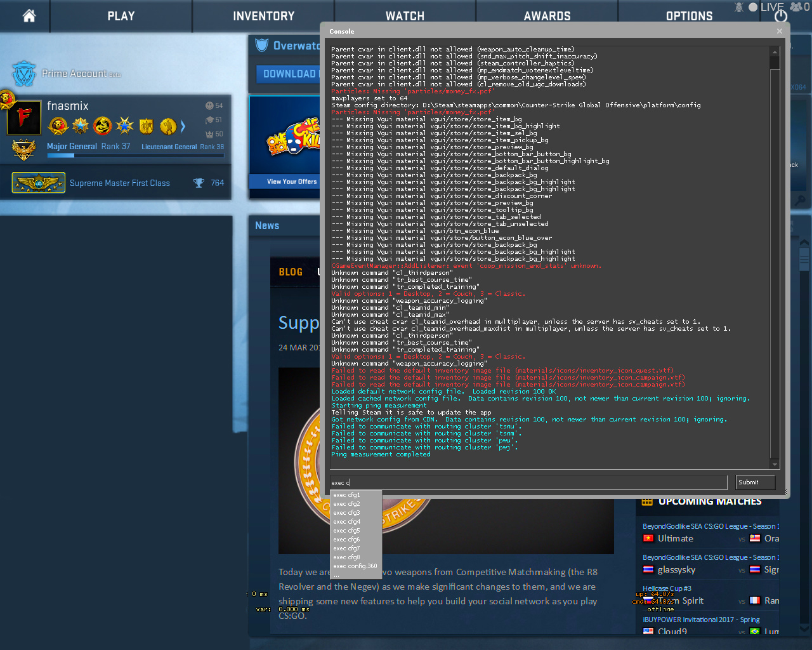Select autocomplete suggestion exec cfg8
The height and width of the screenshot is (650, 812).
pos(356,557)
